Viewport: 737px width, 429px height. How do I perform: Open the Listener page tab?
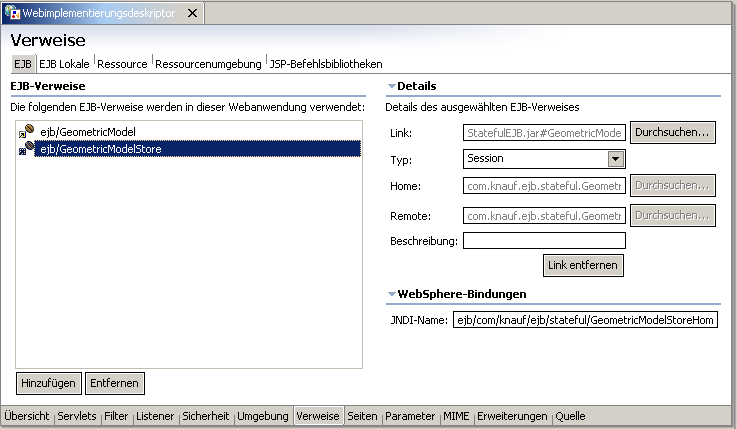[155, 416]
